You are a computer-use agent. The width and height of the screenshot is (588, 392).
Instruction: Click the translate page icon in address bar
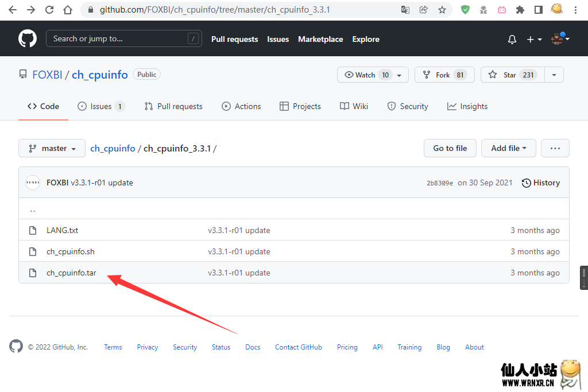click(405, 10)
